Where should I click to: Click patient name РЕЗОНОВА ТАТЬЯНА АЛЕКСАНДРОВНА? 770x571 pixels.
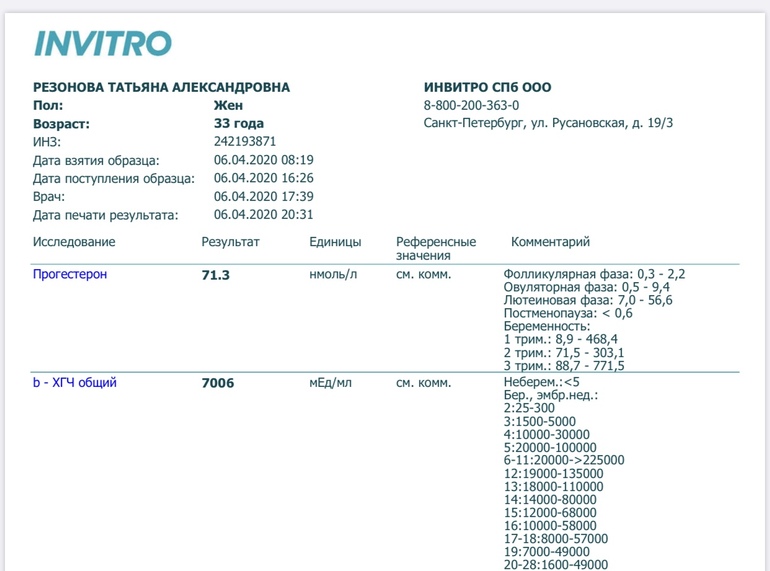(161, 87)
